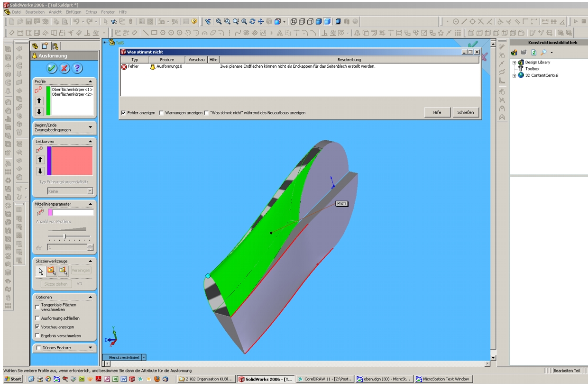This screenshot has height=389, width=588.
Task: Open the Einfügen menu
Action: (73, 12)
